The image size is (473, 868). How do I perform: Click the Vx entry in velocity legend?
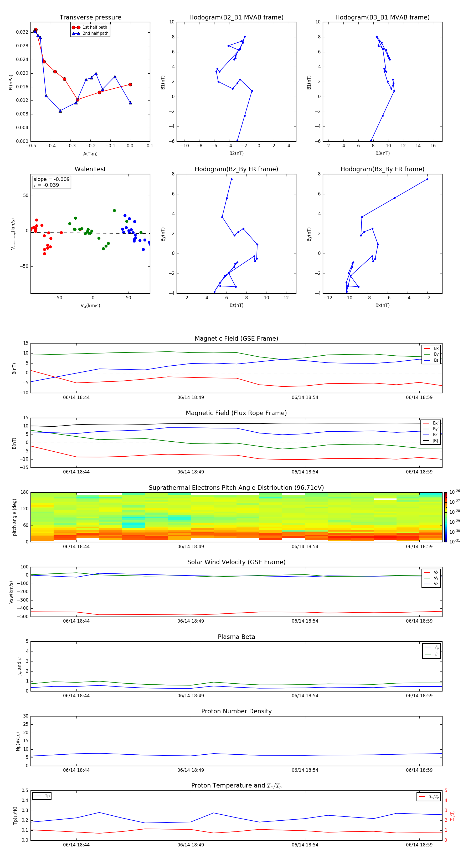coord(431,573)
